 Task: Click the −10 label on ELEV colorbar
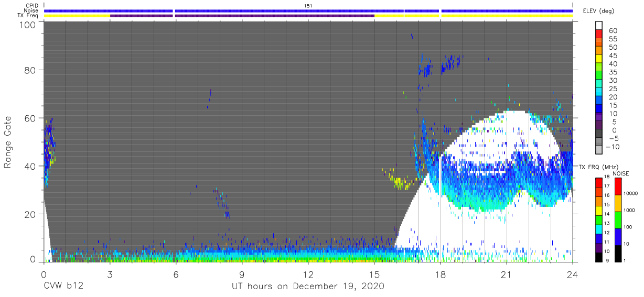613,147
